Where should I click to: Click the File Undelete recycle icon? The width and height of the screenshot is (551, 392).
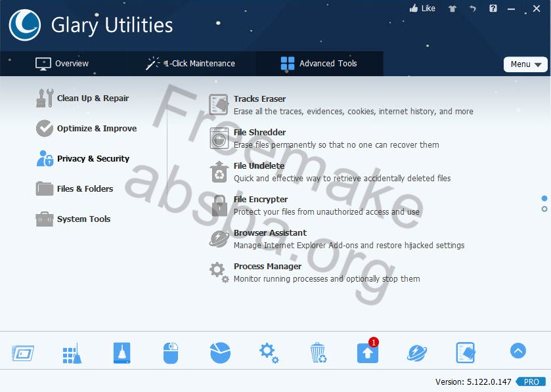(x=219, y=172)
